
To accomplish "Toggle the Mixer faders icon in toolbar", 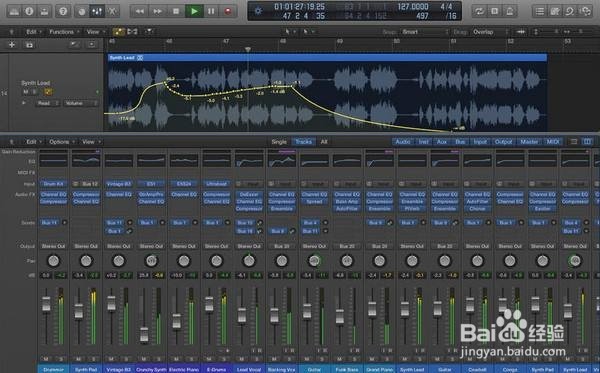I will click(97, 11).
